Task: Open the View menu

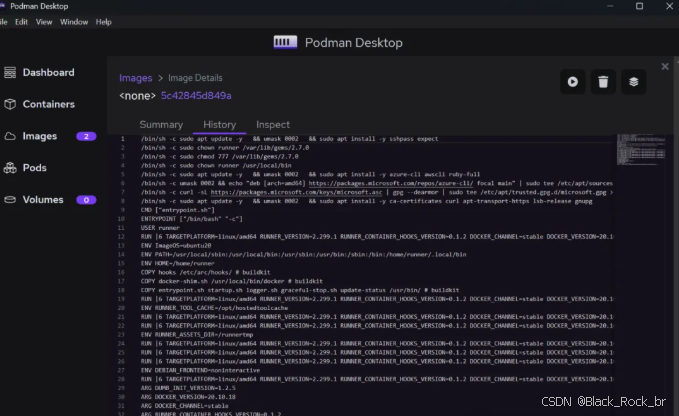Action: point(44,22)
